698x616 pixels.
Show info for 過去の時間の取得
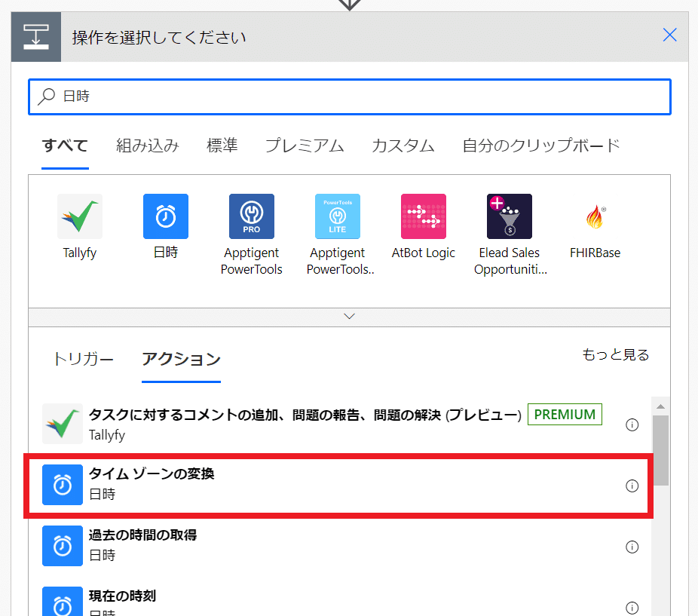(632, 547)
